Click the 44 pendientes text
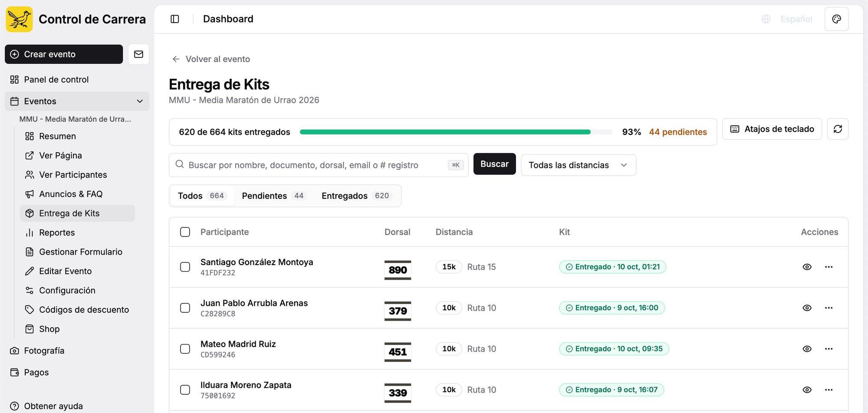The width and height of the screenshot is (868, 413). [678, 132]
